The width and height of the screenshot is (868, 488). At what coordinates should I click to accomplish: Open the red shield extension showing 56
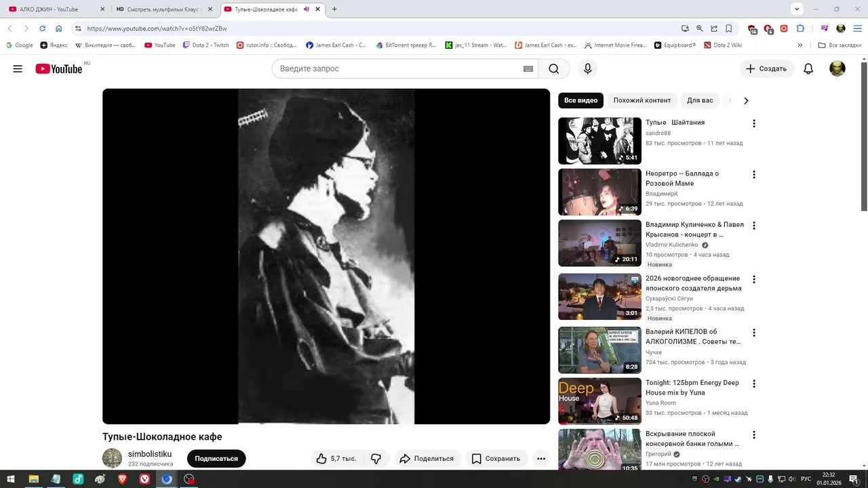click(x=752, y=29)
